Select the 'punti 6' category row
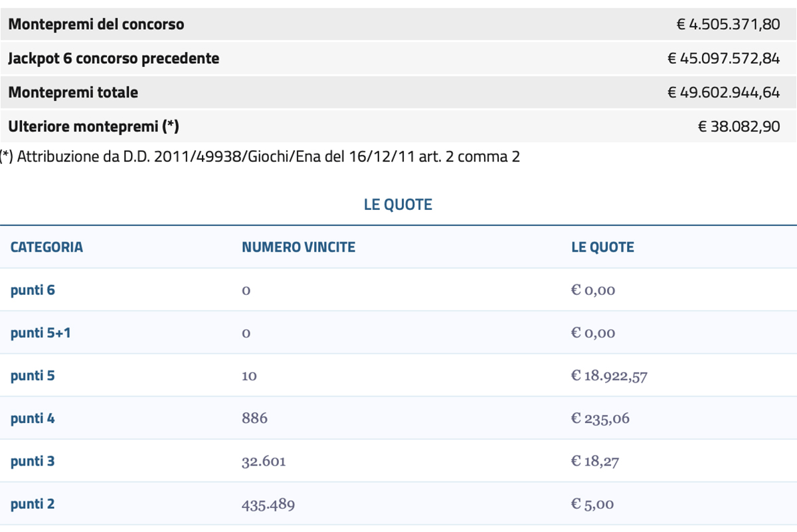 pos(398,290)
